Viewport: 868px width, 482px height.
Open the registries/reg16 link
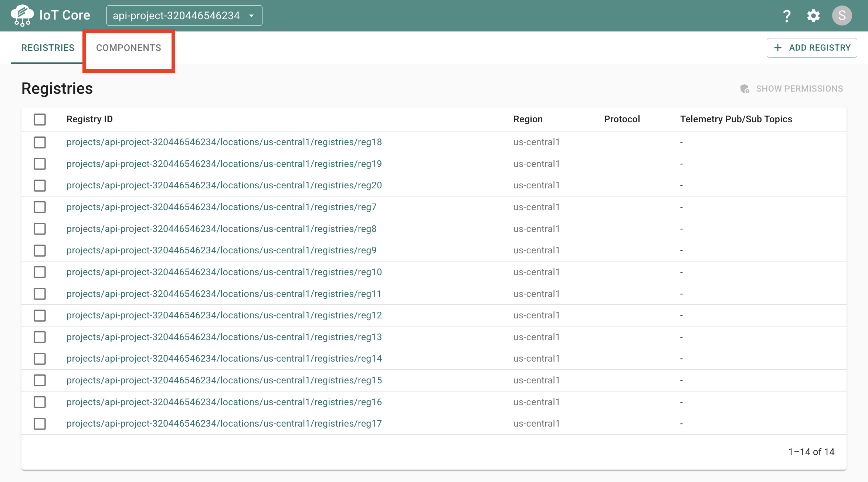(x=224, y=402)
